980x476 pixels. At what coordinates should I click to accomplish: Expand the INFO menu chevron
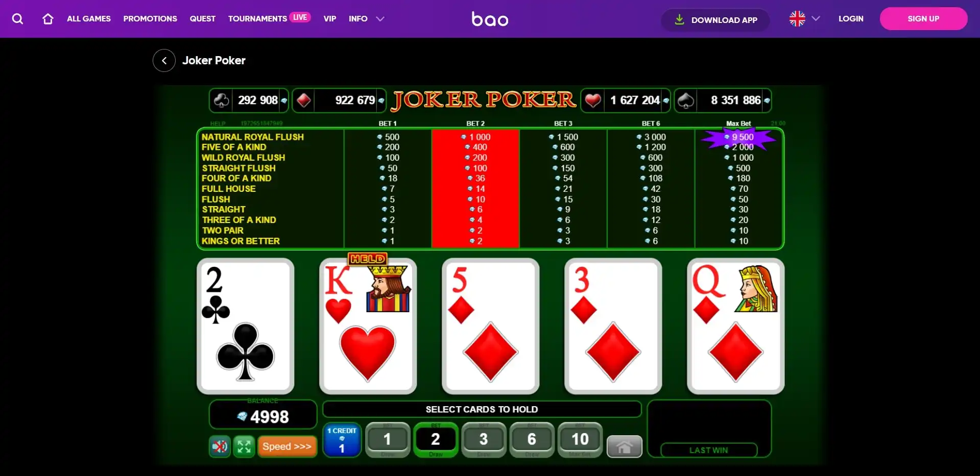tap(380, 19)
